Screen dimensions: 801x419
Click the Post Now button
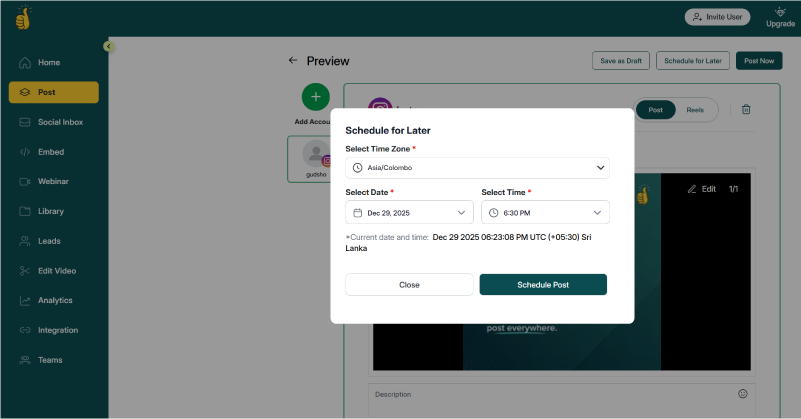[759, 61]
